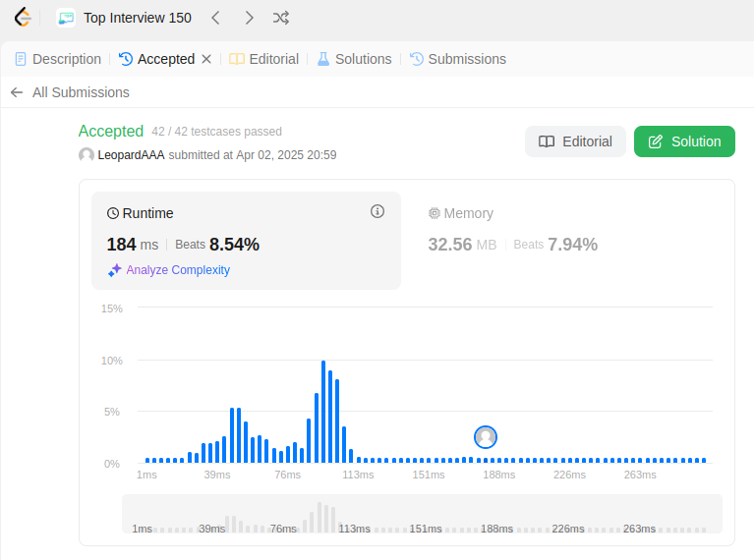This screenshot has width=754, height=560.
Task: Click LeopardAAA avatar icon
Action: pyautogui.click(x=87, y=155)
